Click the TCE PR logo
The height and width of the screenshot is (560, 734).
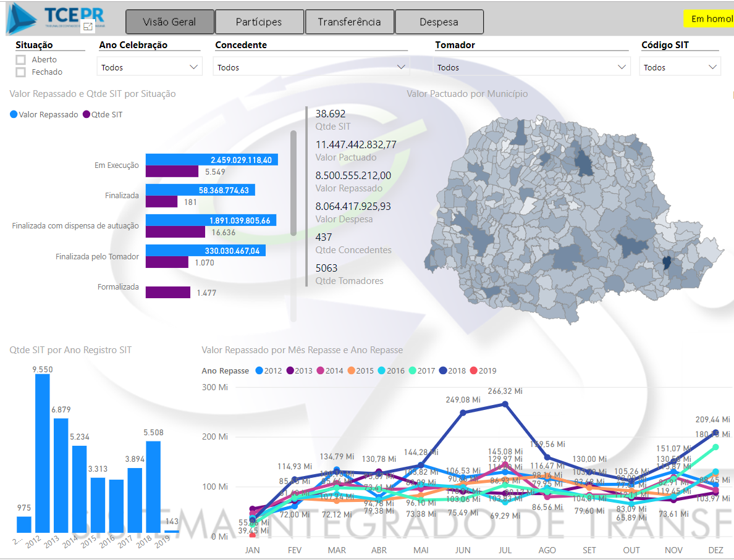click(56, 19)
